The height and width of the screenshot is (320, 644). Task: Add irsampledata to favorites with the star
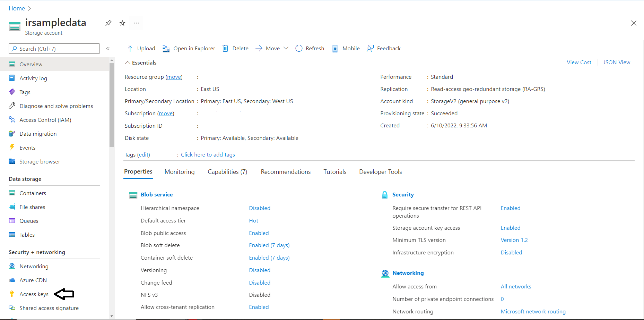tap(122, 23)
